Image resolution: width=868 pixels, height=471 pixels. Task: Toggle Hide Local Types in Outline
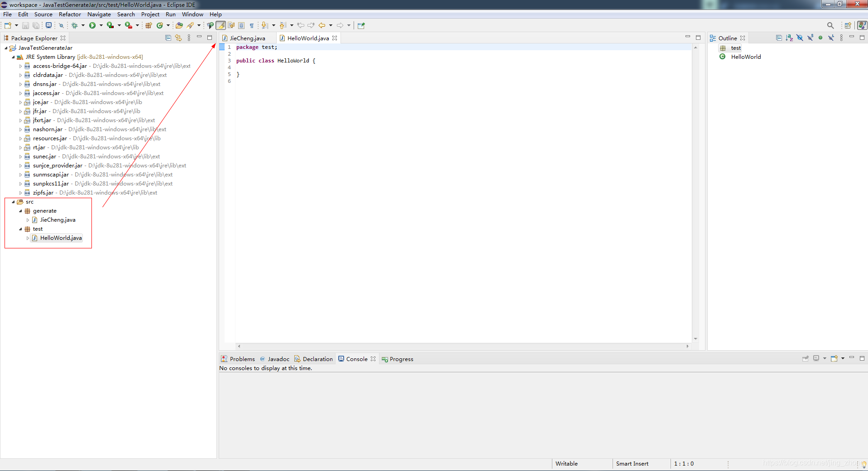831,38
